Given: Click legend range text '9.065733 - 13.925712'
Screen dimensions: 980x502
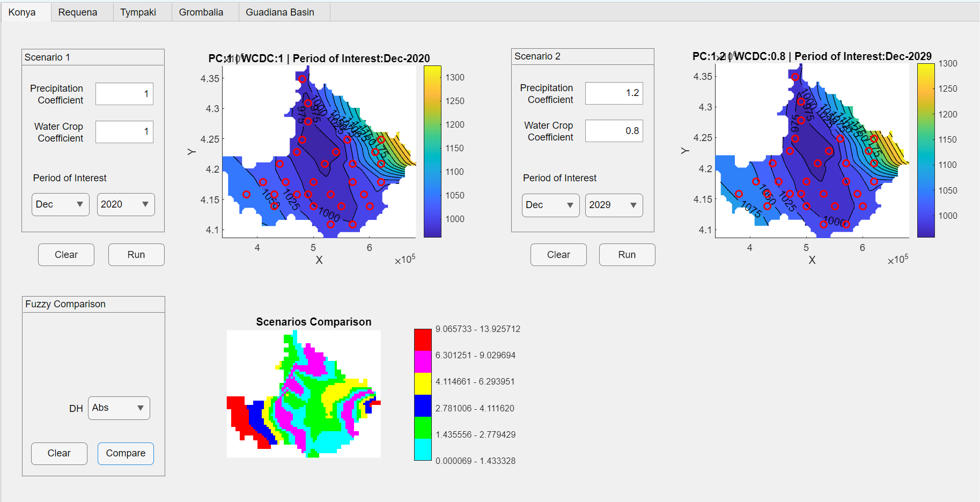Looking at the screenshot, I should click(478, 329).
